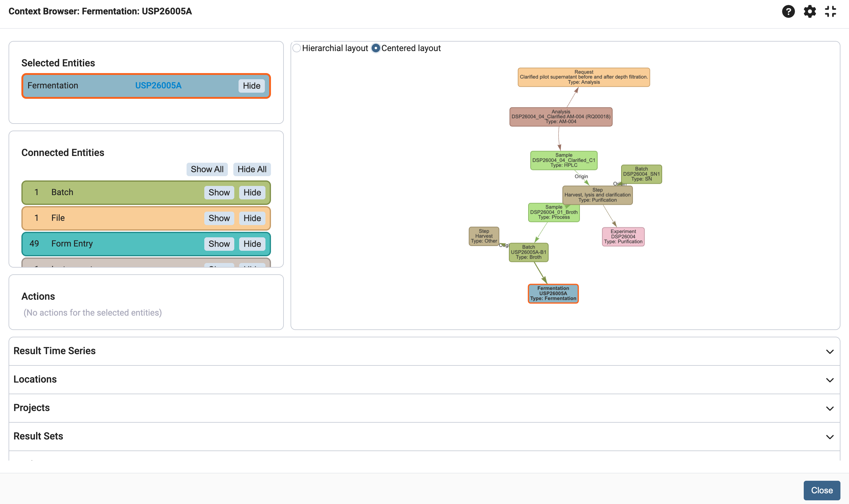
Task: Hide the Form Entry connected entities
Action: tap(252, 244)
